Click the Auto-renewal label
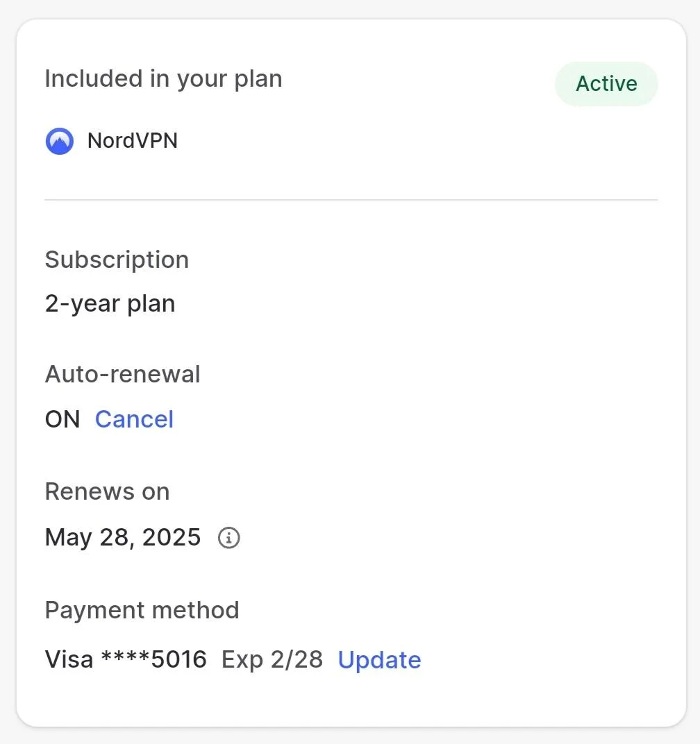Screen dimensions: 700x744 (122, 374)
